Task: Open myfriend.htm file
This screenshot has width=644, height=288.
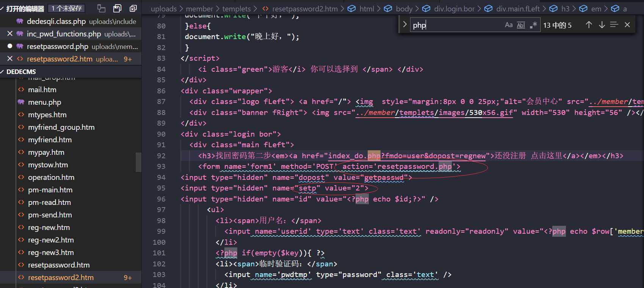Action: click(50, 140)
